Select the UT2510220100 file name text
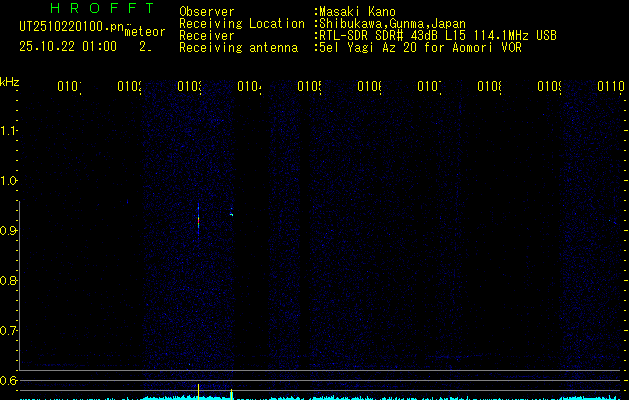Image resolution: width=629 pixels, height=400 pixels. [71, 27]
